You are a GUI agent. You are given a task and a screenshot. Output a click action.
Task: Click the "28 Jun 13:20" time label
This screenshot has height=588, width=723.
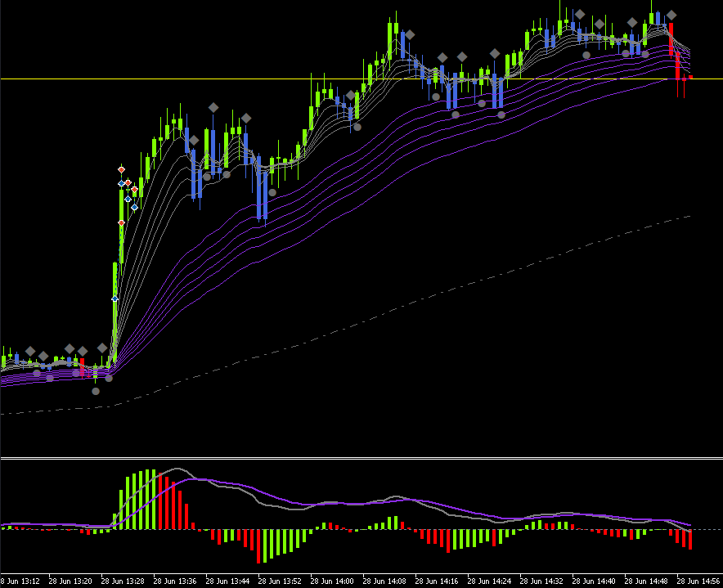(70, 581)
